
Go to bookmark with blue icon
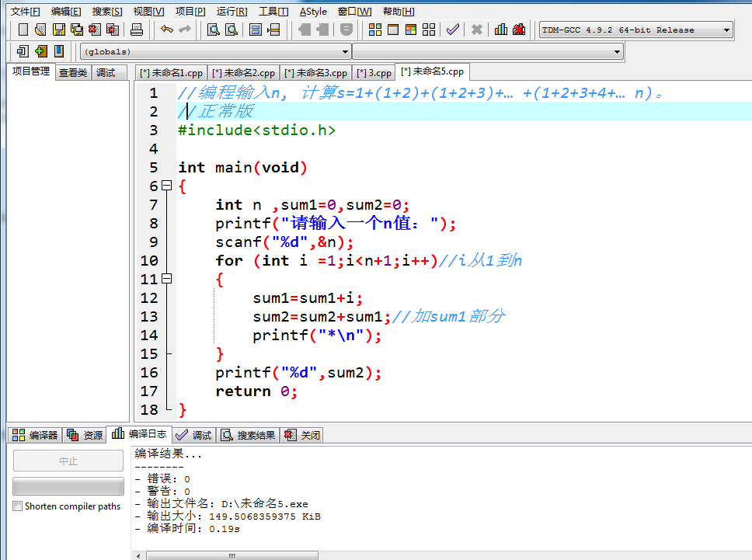coord(58,50)
